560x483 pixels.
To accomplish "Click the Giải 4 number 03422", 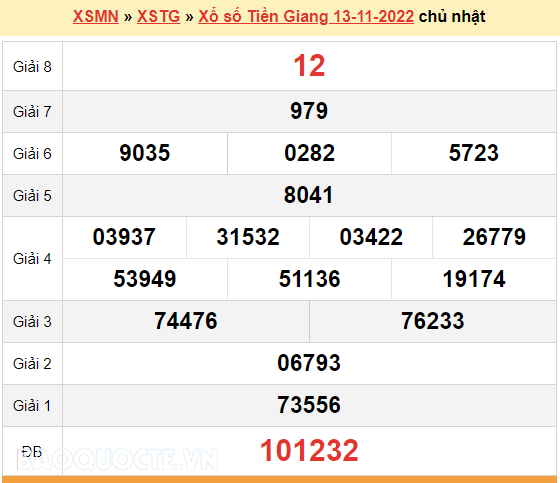I will [x=371, y=237].
